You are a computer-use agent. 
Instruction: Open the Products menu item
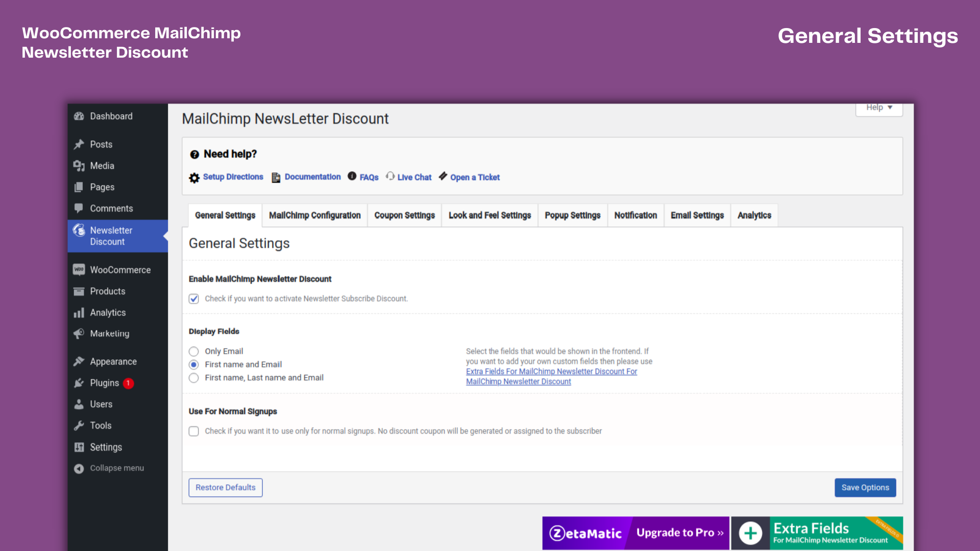tap(118, 291)
